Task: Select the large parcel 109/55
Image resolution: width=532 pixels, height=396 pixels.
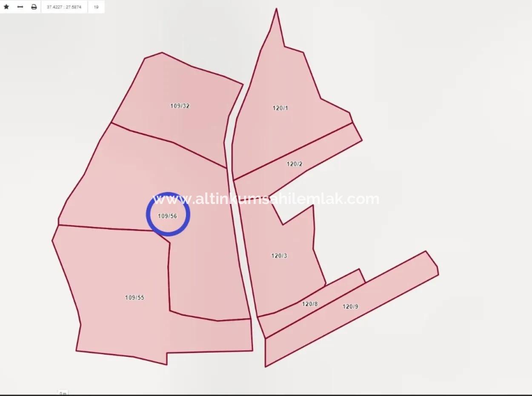Action: click(134, 297)
